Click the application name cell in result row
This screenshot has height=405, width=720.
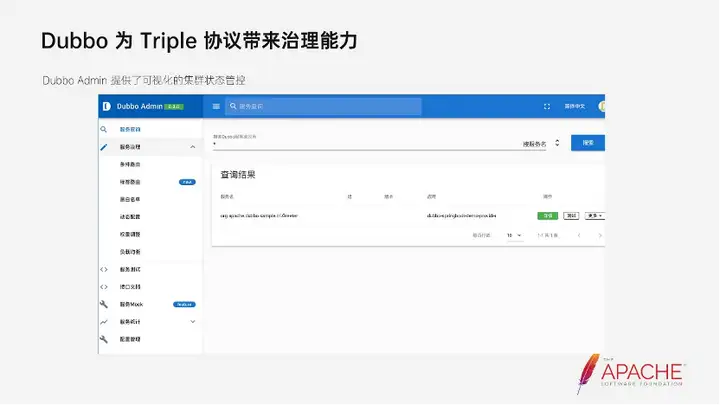[461, 216]
